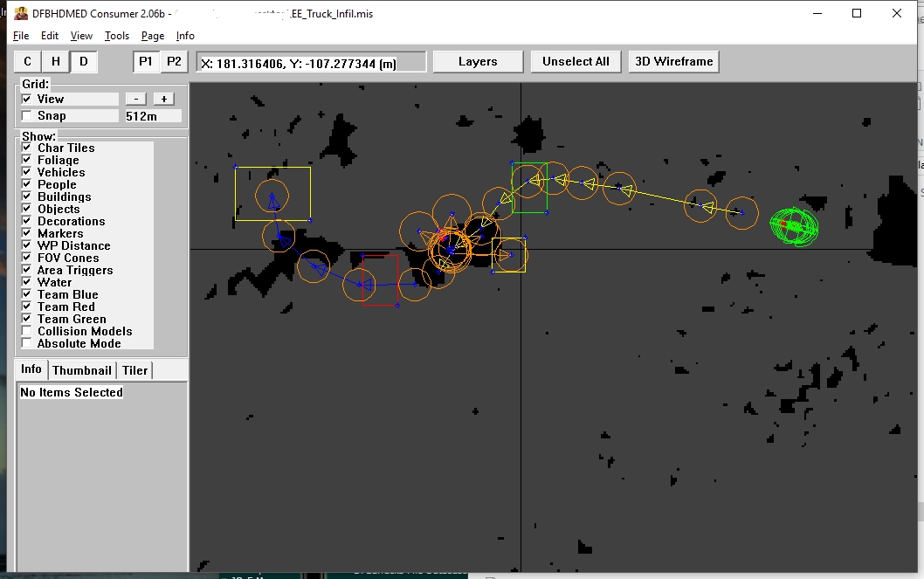
Task: Open the 3D Wireframe view
Action: coord(673,62)
